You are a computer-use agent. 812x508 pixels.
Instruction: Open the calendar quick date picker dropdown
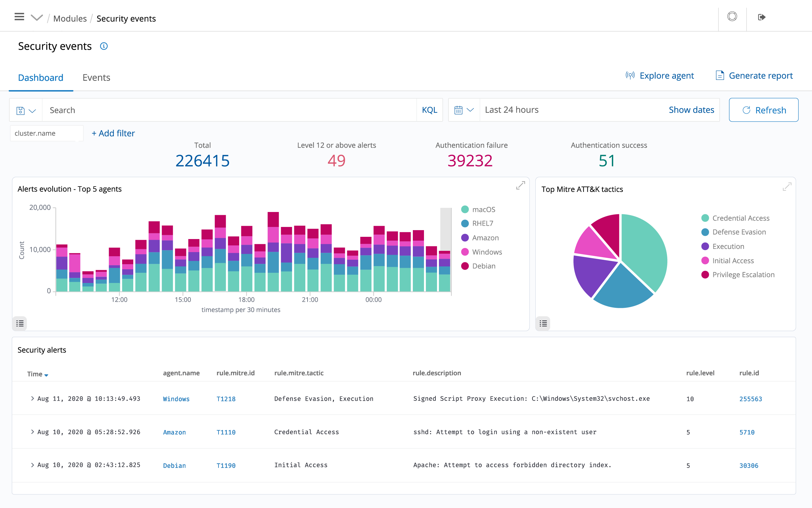(464, 110)
